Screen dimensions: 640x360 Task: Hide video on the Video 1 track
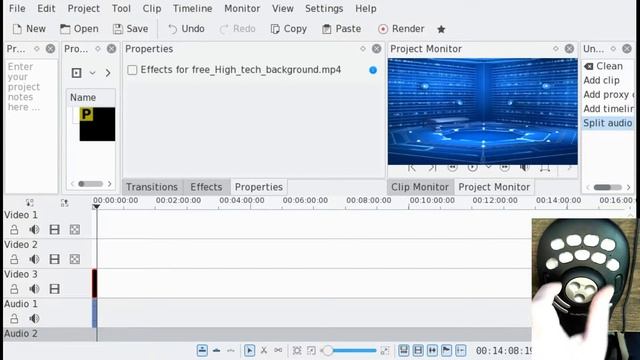[x=54, y=230]
